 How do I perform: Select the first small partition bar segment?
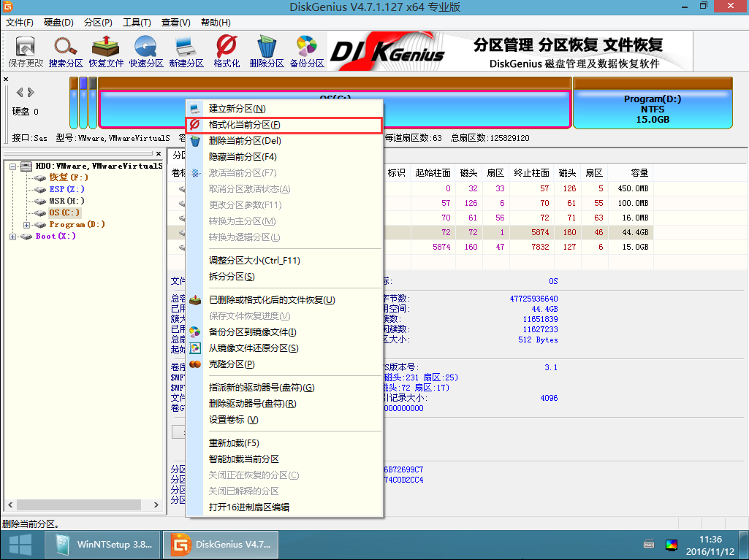tap(74, 103)
